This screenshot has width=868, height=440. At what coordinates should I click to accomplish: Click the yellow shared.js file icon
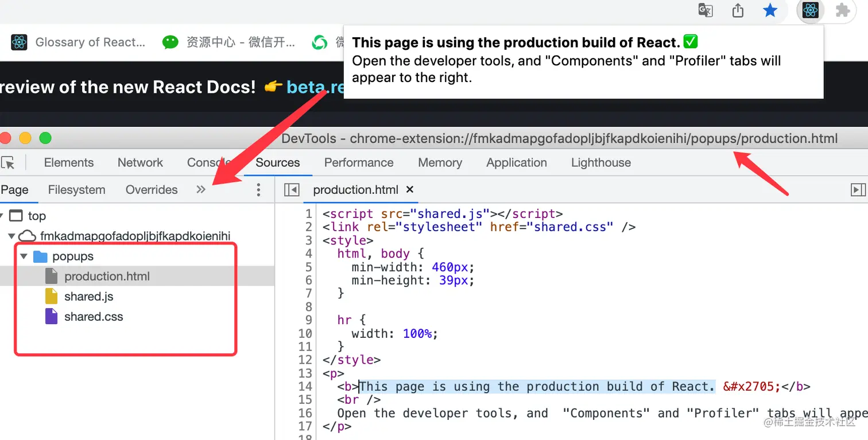[x=52, y=297]
